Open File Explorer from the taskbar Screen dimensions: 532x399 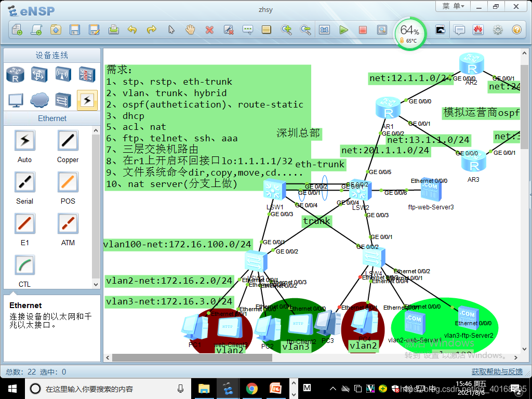tap(204, 389)
